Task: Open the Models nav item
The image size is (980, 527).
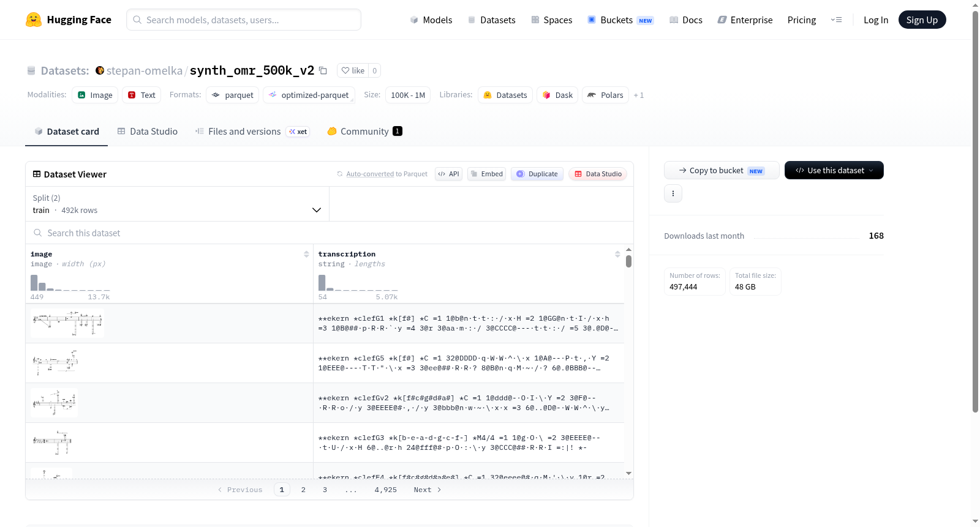Action: click(x=431, y=20)
